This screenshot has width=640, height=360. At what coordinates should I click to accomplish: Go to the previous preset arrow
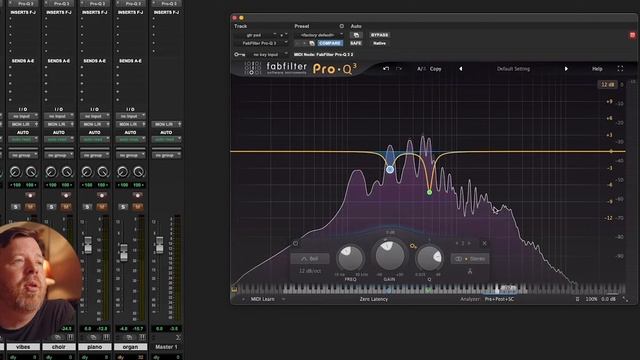(461, 69)
